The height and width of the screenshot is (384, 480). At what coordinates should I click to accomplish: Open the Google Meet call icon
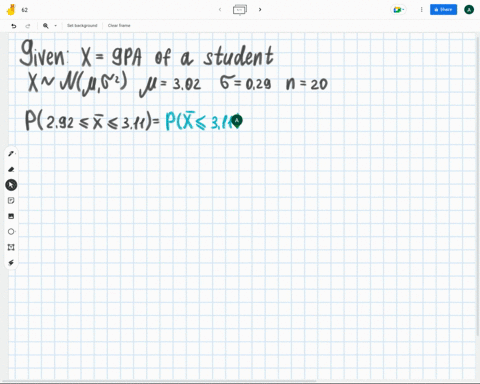pyautogui.click(x=398, y=10)
